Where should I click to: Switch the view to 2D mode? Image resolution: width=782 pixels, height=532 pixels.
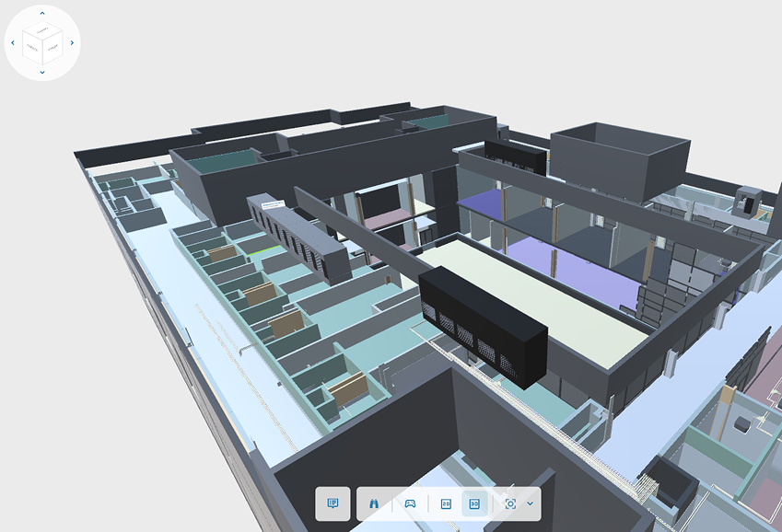446,503
